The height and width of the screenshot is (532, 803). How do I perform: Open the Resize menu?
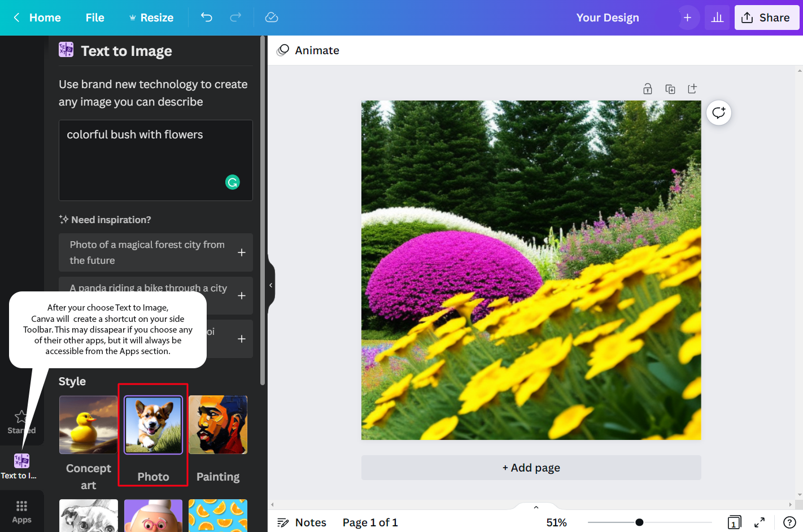click(151, 18)
